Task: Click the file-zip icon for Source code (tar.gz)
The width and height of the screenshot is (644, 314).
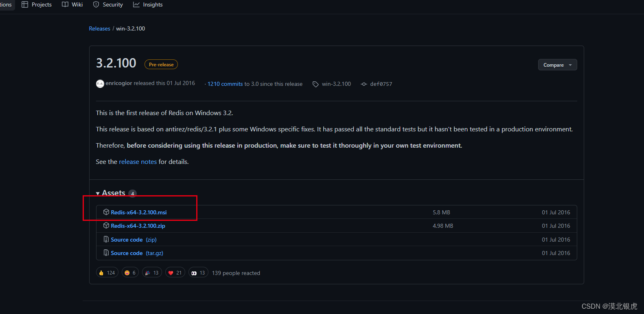Action: pyautogui.click(x=106, y=253)
